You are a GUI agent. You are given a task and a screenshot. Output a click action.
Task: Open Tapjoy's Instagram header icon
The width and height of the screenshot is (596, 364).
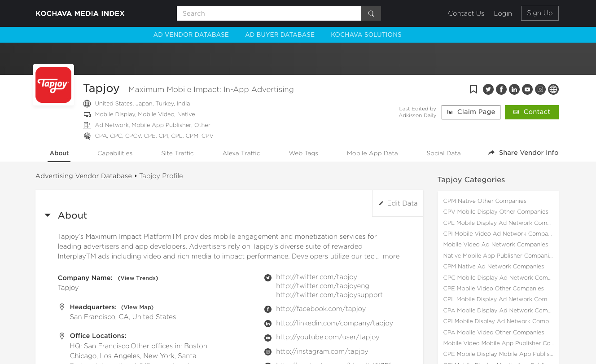[540, 89]
